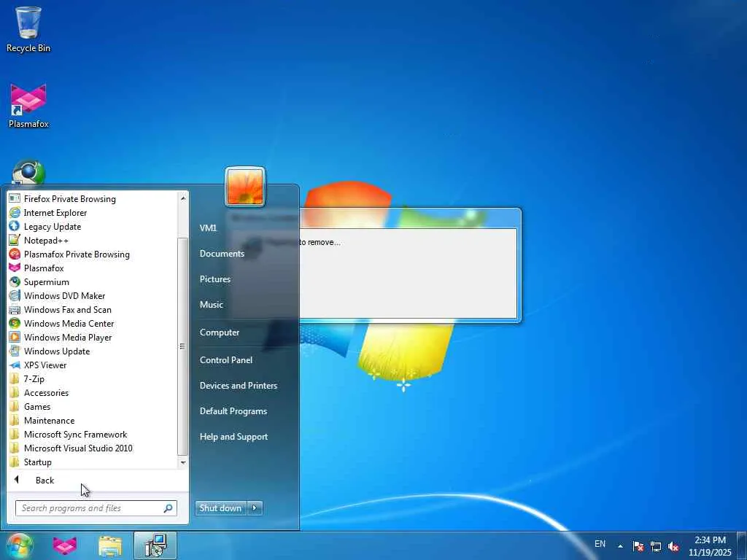Click the user account picture thumbnail

pos(245,187)
